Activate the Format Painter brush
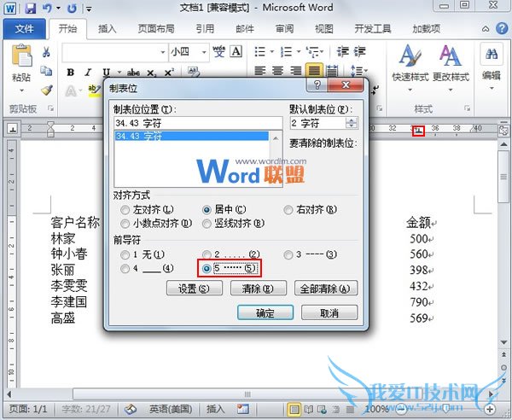 [47, 90]
